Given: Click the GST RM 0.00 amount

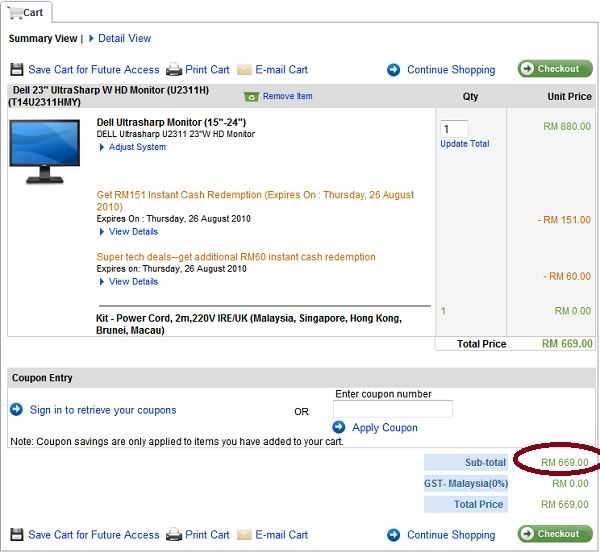Looking at the screenshot, I should click(570, 484).
